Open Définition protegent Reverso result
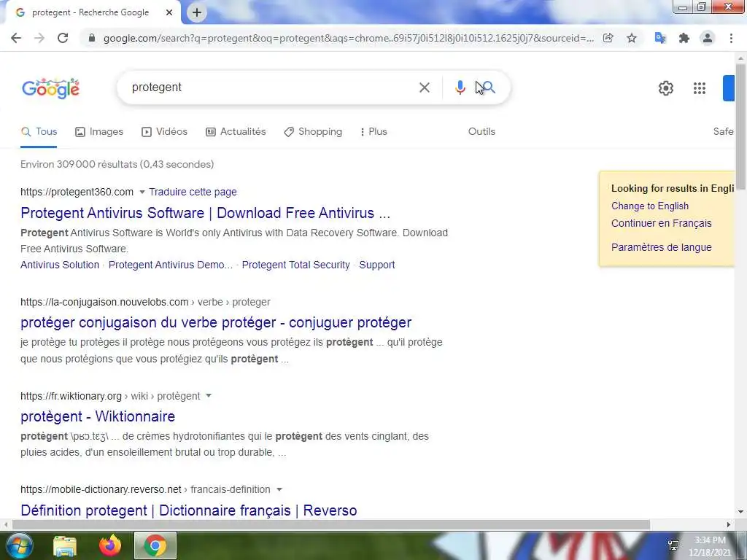This screenshot has height=560, width=747. click(x=189, y=510)
